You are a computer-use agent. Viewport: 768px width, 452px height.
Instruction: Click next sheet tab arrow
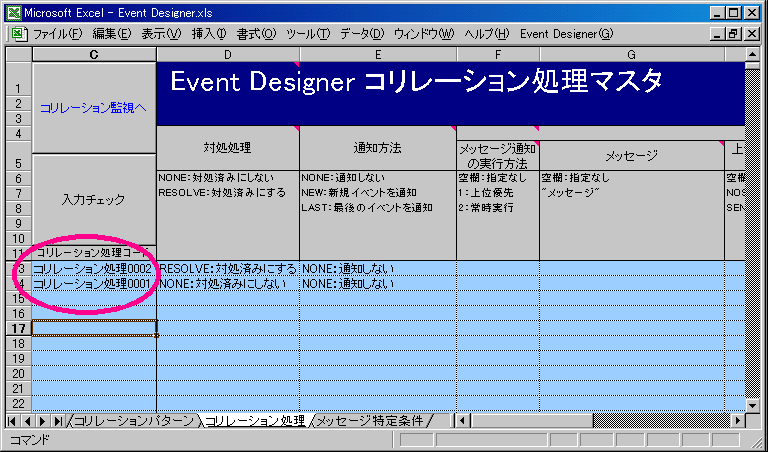(42, 421)
